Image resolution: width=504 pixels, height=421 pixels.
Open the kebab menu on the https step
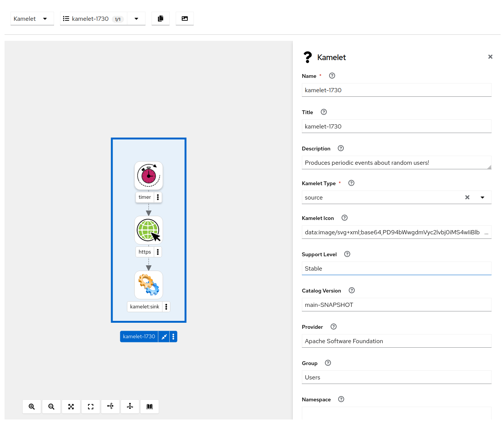[x=157, y=252]
